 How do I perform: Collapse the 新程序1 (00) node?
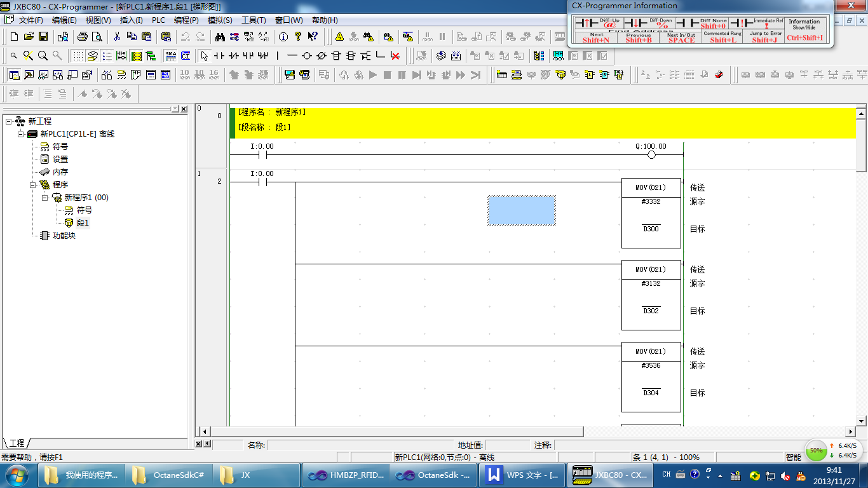pyautogui.click(x=45, y=198)
